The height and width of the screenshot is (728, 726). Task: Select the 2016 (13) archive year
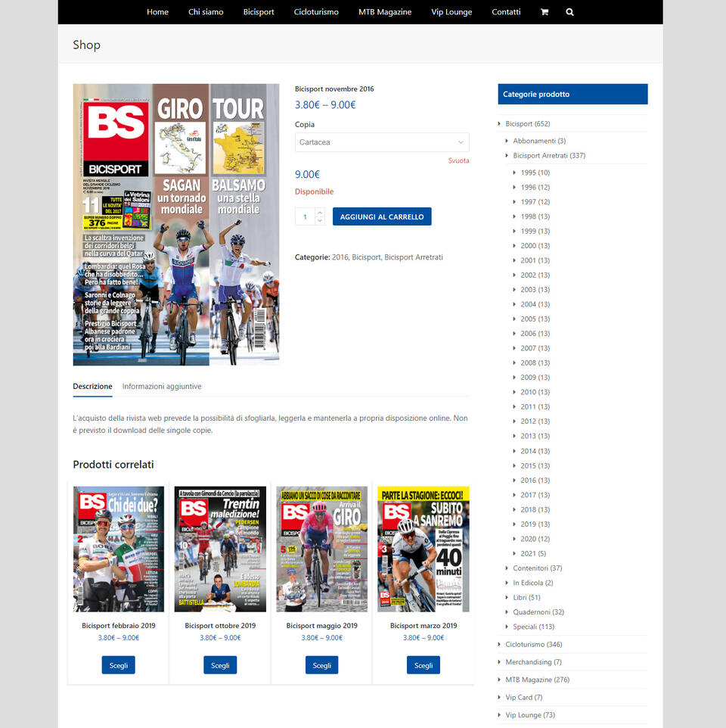coord(535,481)
